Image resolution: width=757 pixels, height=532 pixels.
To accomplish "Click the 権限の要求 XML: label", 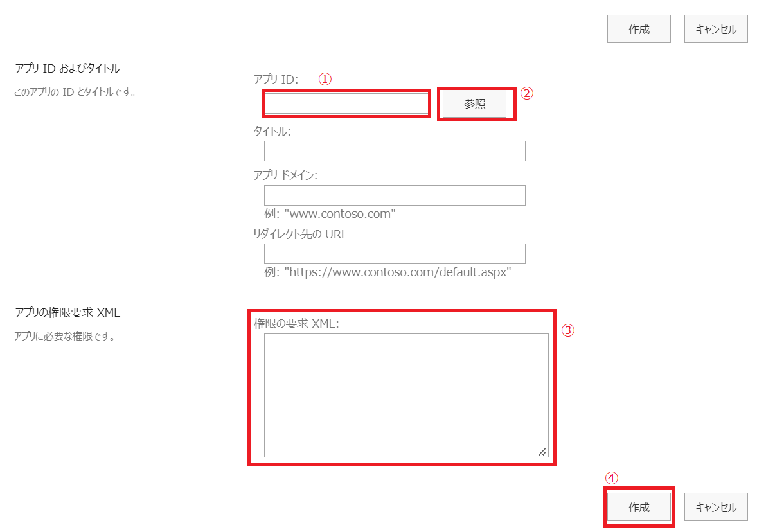I will pos(296,324).
